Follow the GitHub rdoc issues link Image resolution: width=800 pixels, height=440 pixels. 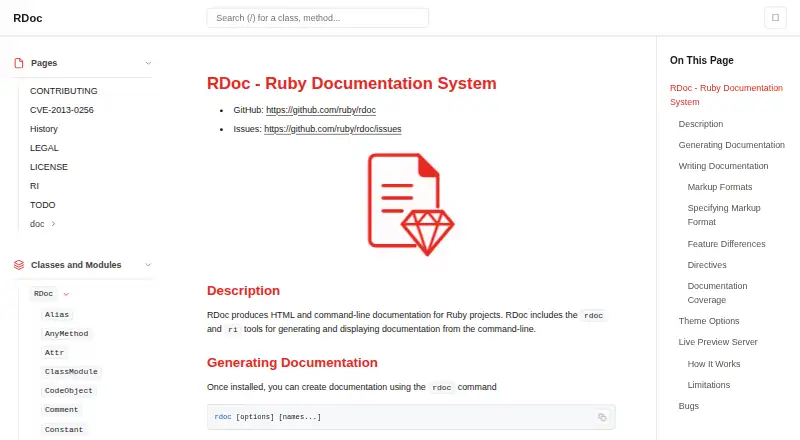coord(333,129)
